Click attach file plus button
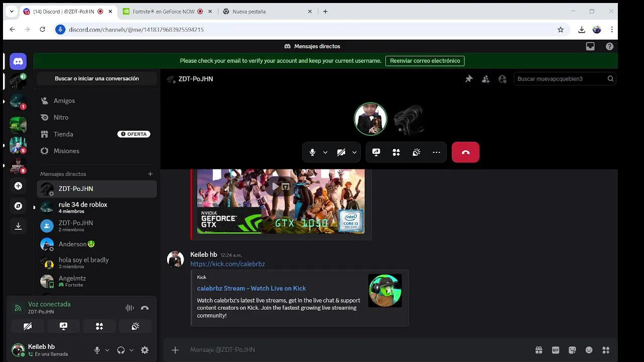 coord(175,350)
